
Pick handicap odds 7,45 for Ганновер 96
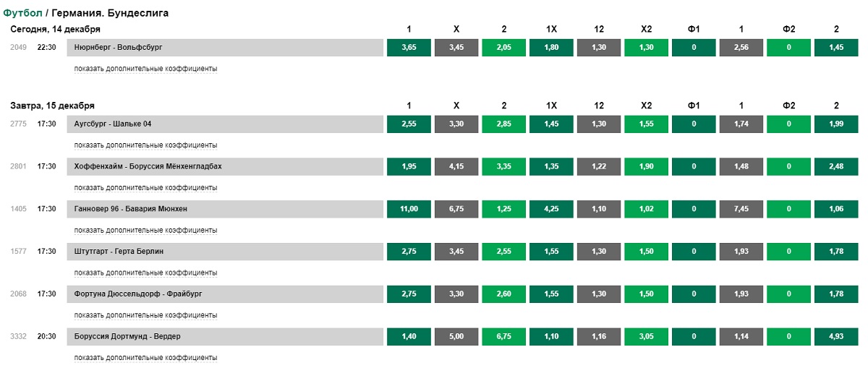pos(741,209)
